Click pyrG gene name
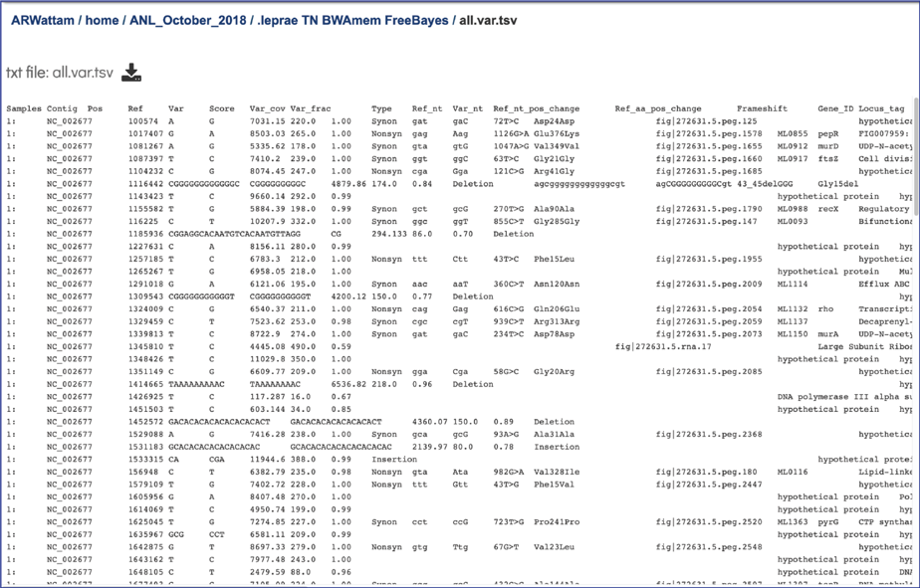The width and height of the screenshot is (920, 588). point(827,521)
